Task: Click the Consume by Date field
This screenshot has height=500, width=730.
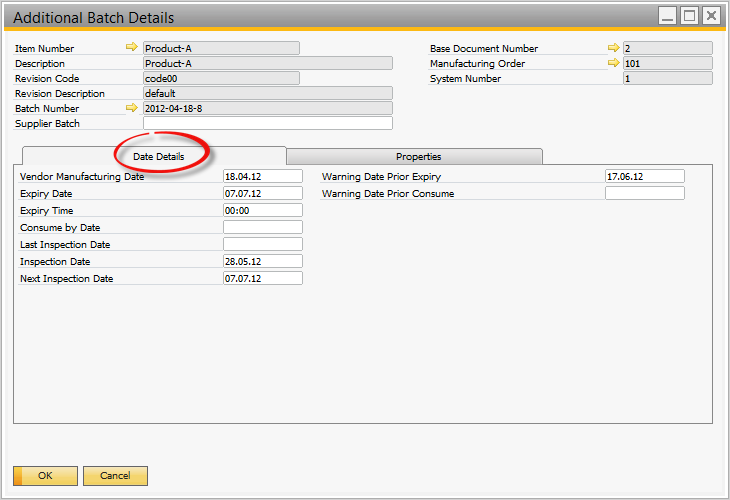Action: (262, 227)
